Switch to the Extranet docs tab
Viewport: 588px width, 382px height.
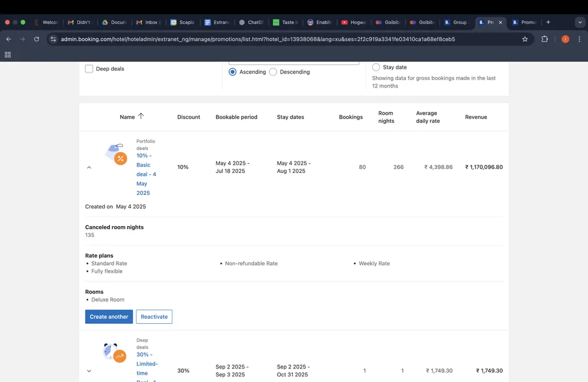217,22
